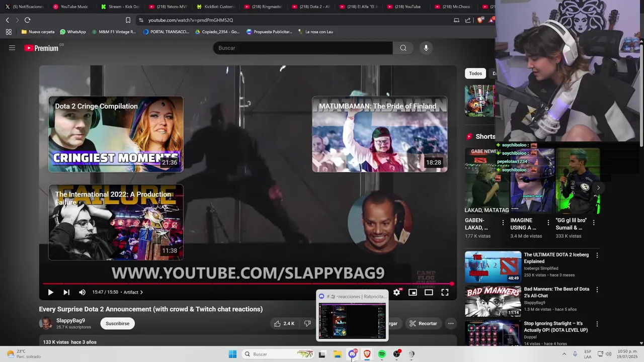Click the browser back arrow
Viewport: 644px width, 362px height.
coord(8,20)
